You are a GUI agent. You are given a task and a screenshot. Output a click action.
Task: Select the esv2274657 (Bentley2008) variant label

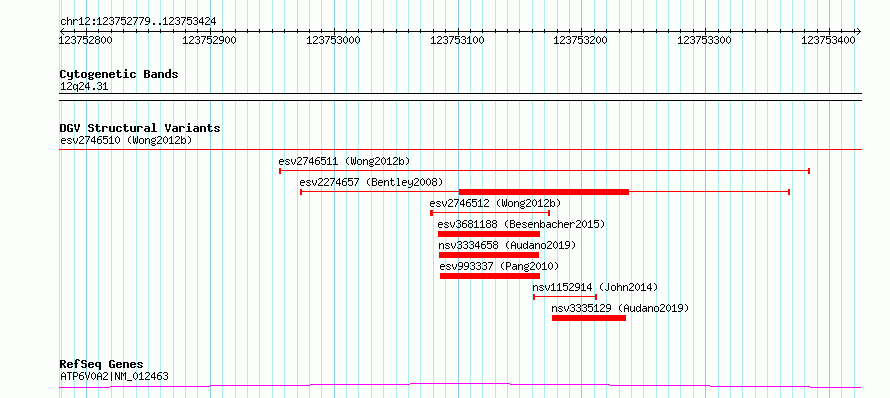(x=371, y=182)
